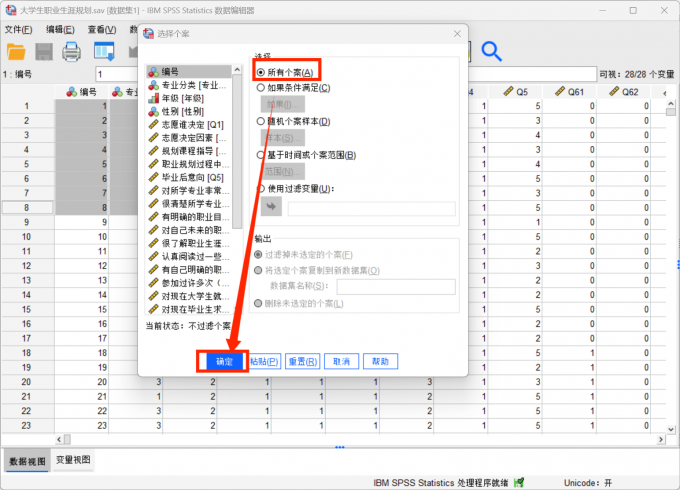Click the save file toolbar icon

[x=44, y=52]
